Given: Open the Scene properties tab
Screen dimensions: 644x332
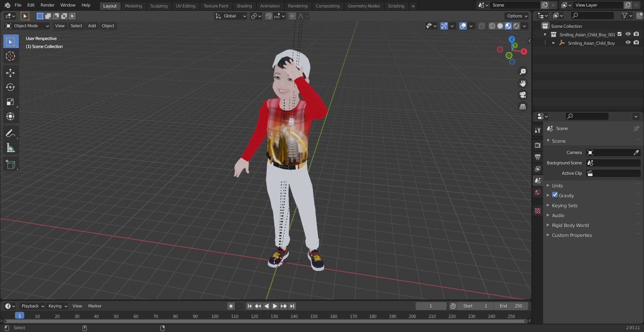Looking at the screenshot, I should (537, 180).
